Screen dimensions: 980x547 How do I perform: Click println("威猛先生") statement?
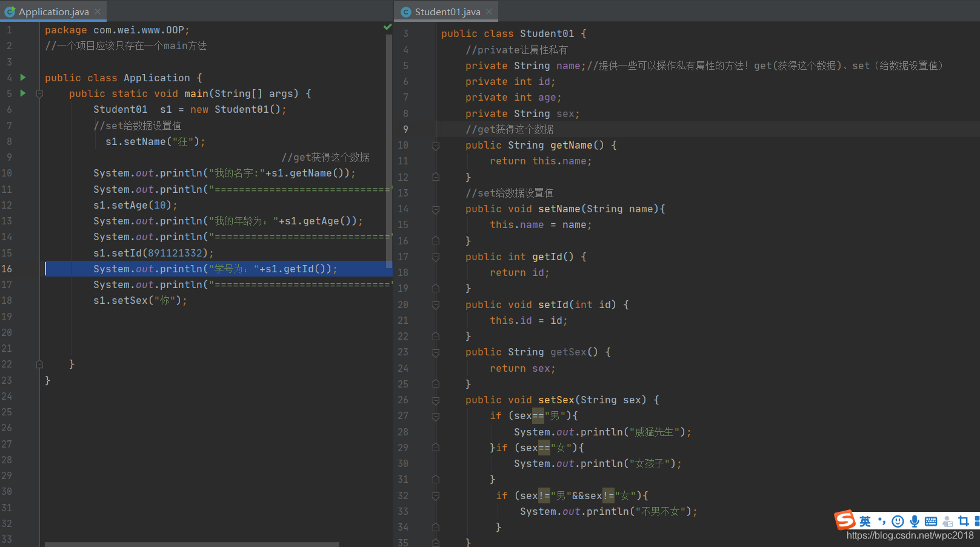pos(602,432)
